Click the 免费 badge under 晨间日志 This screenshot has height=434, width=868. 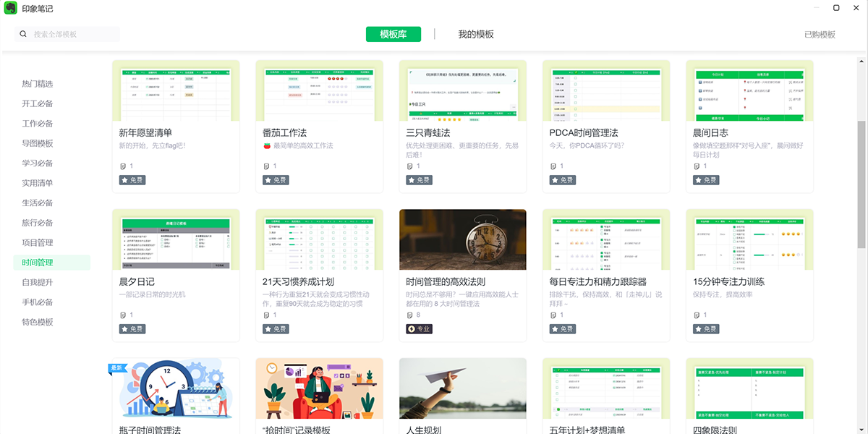[x=706, y=180]
